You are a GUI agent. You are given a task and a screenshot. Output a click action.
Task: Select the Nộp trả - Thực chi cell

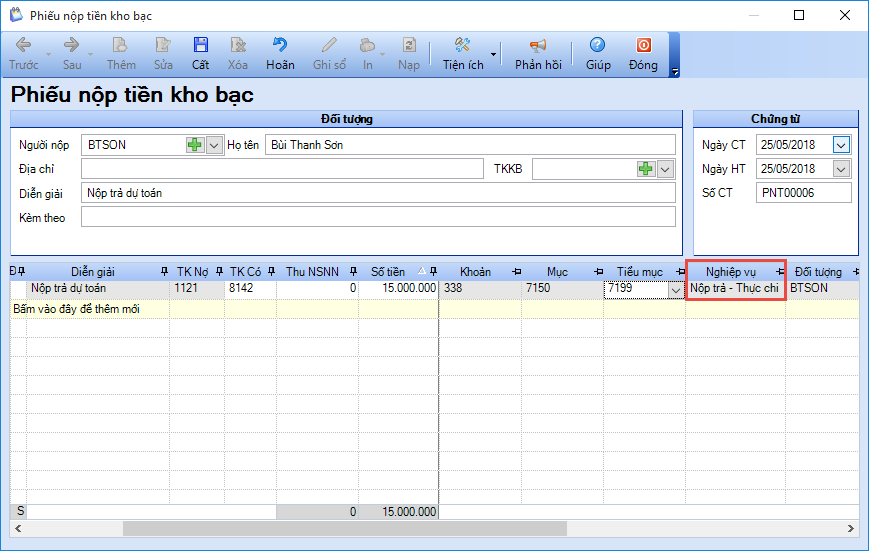[x=735, y=288]
